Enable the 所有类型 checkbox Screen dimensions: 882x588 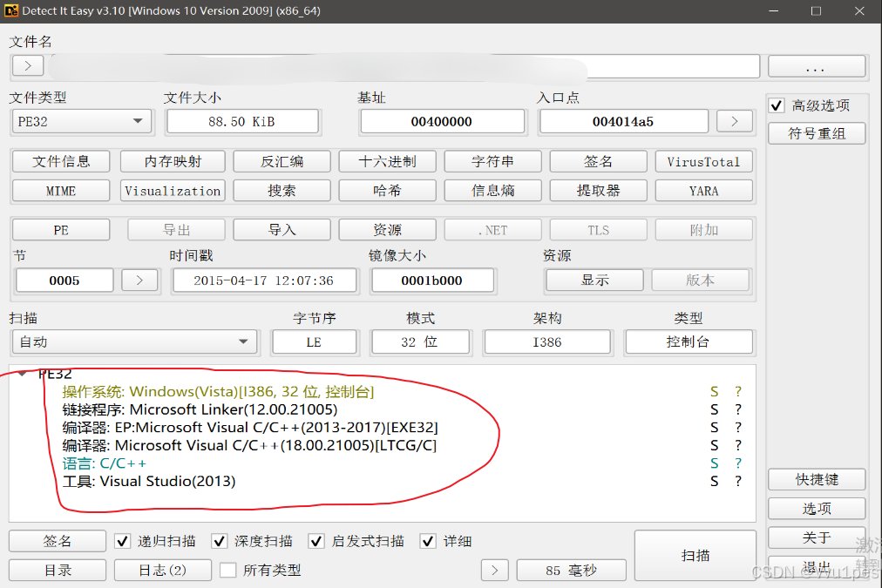(227, 570)
